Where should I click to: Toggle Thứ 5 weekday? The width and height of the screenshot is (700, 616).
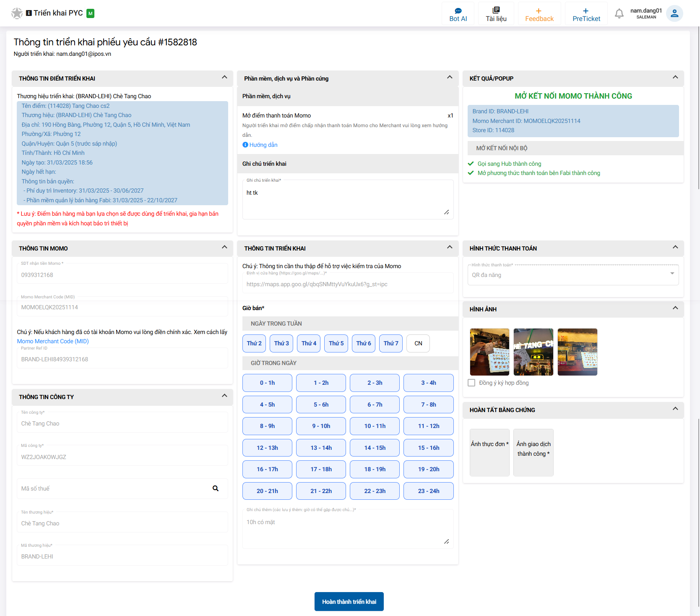pos(336,343)
